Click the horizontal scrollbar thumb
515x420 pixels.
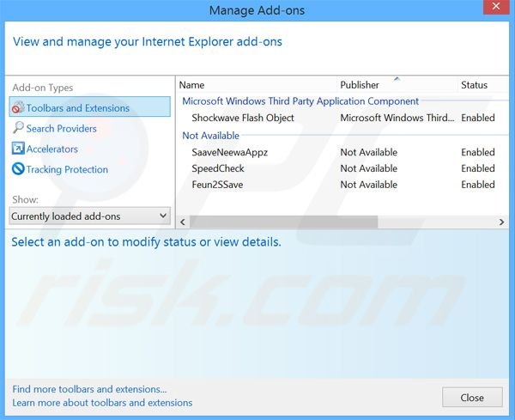pyautogui.click(x=283, y=222)
